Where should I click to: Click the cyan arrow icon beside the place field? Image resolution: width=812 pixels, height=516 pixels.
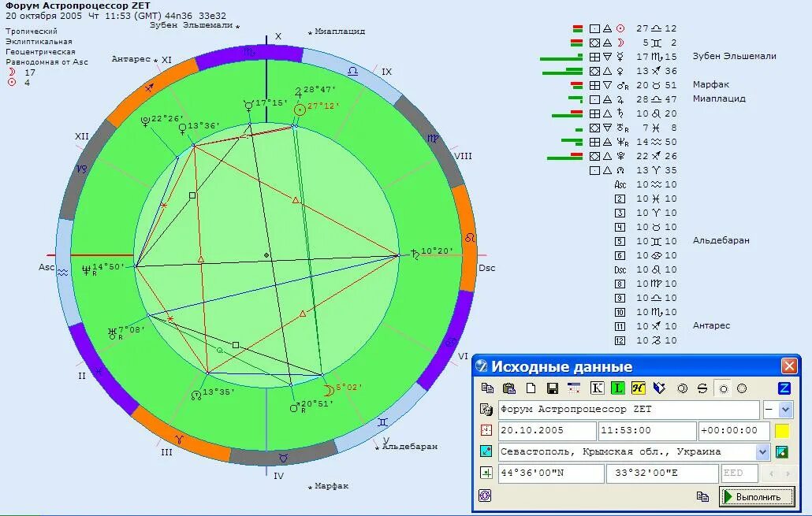click(x=486, y=451)
